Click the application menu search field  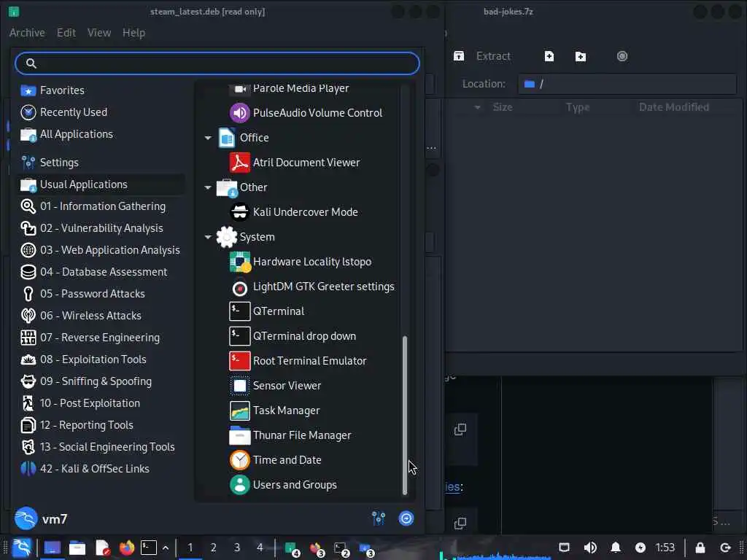(217, 63)
